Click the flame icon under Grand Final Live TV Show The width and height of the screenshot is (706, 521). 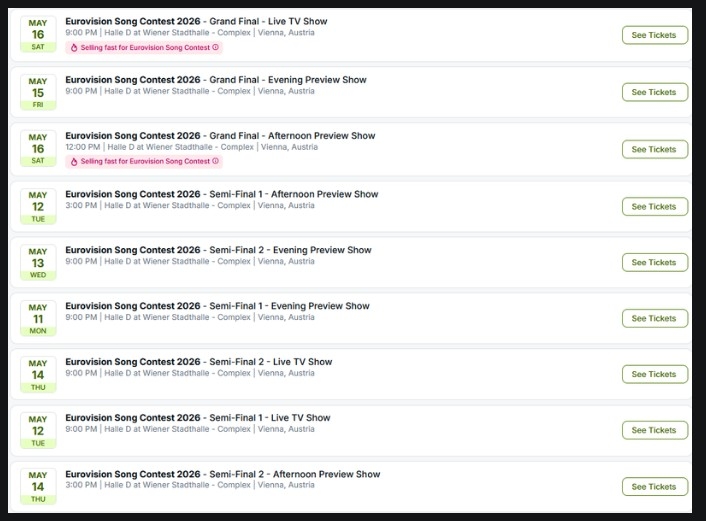click(x=73, y=47)
